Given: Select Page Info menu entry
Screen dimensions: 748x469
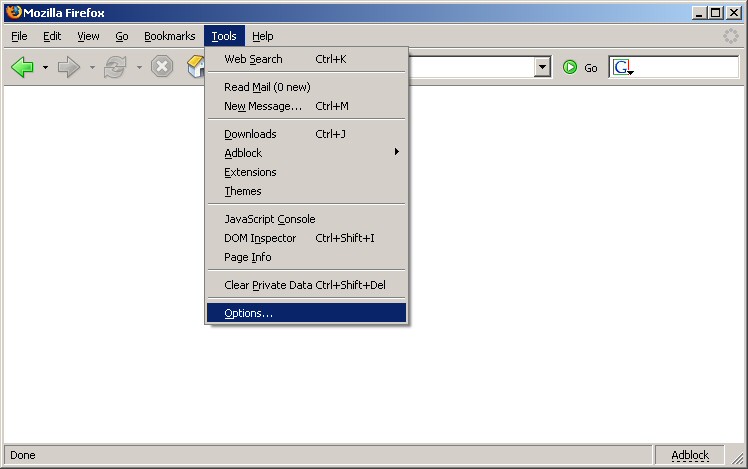Looking at the screenshot, I should click(306, 257).
